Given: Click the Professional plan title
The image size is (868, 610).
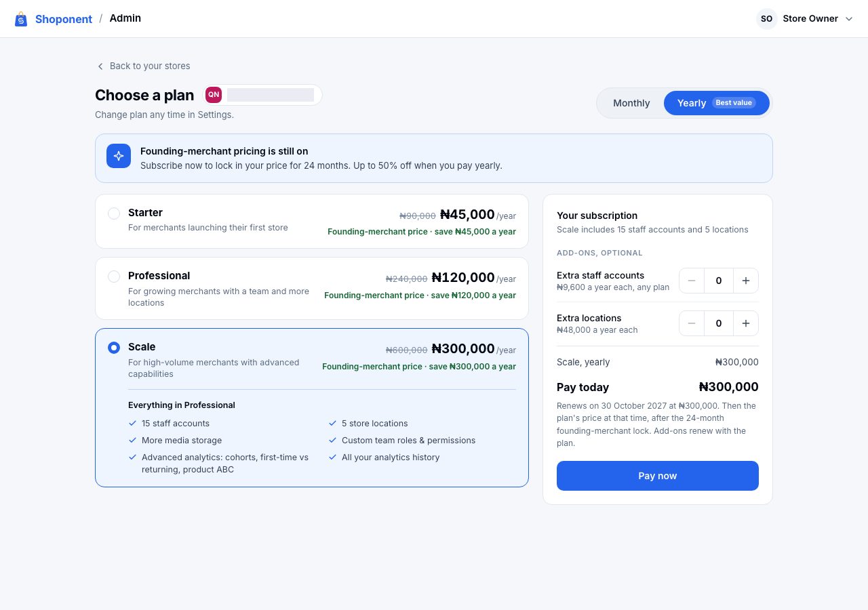Looking at the screenshot, I should [x=159, y=276].
